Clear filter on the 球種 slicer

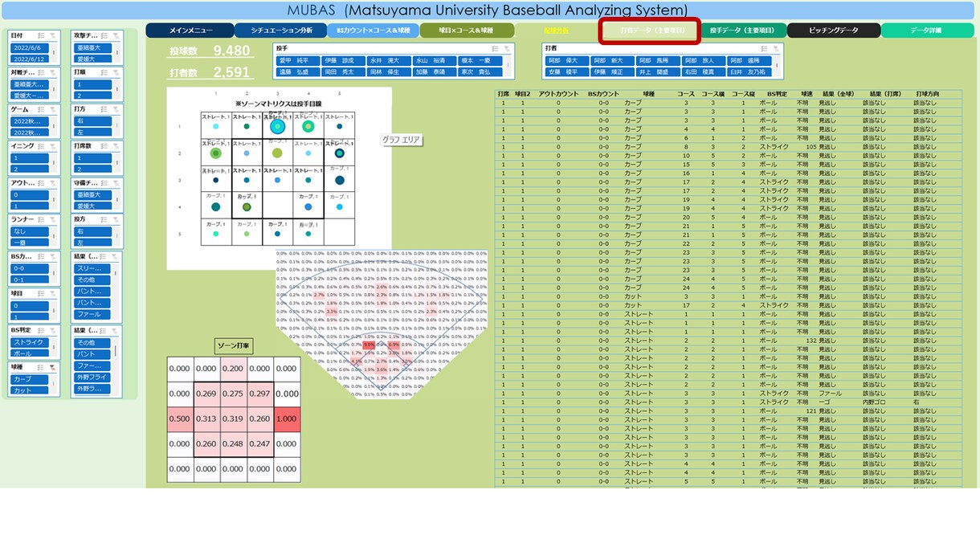pos(54,366)
